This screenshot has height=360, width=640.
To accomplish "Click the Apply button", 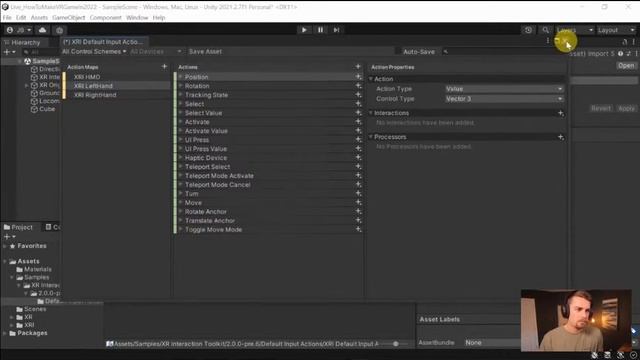I will pos(626,108).
